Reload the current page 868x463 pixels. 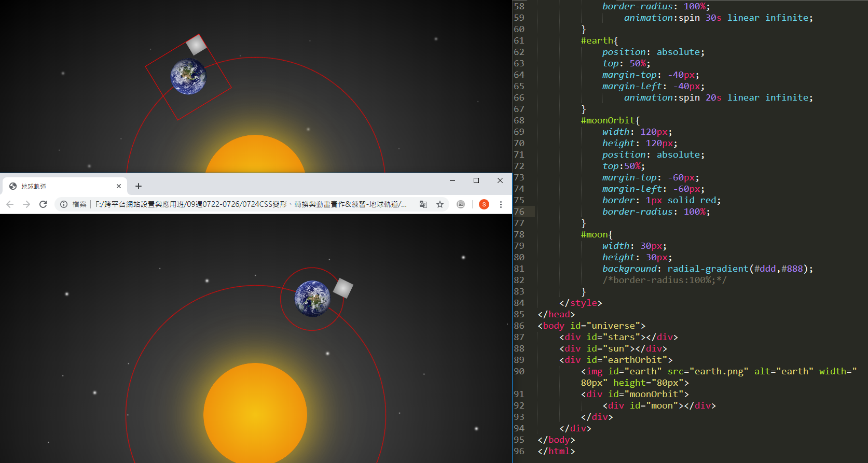pyautogui.click(x=43, y=204)
